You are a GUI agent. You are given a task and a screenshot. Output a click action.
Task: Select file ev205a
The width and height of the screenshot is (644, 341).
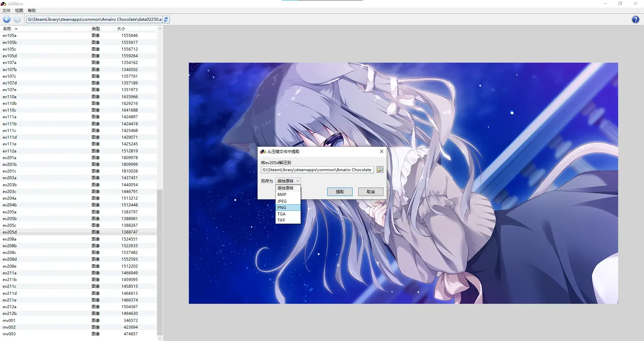click(78, 212)
